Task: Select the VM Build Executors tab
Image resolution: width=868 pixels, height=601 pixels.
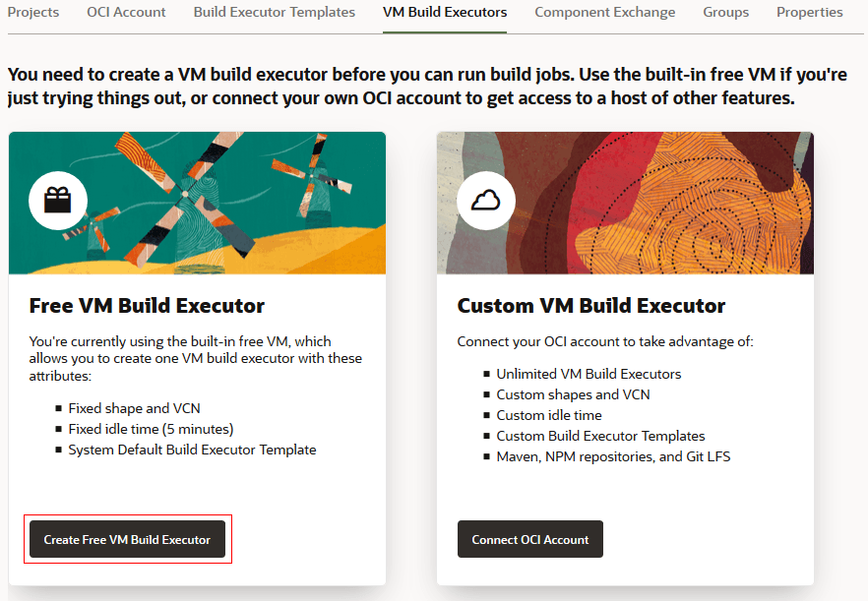Action: click(x=445, y=13)
